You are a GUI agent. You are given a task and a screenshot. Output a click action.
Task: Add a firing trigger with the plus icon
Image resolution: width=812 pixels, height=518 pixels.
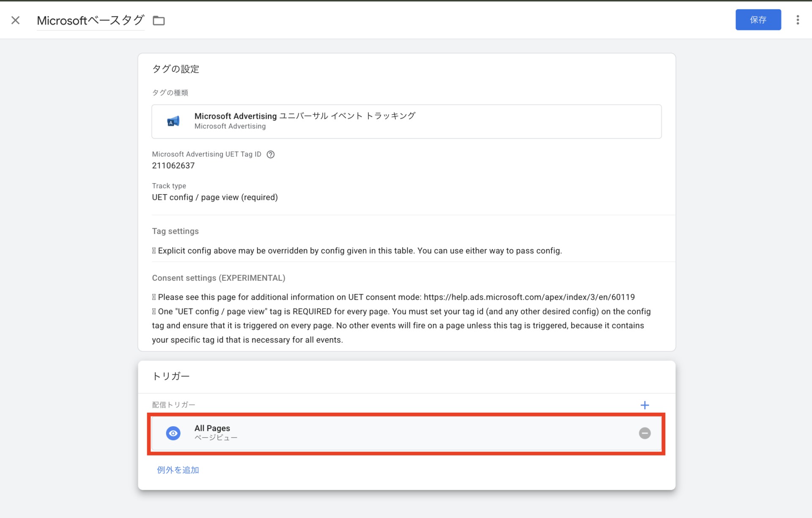point(645,405)
